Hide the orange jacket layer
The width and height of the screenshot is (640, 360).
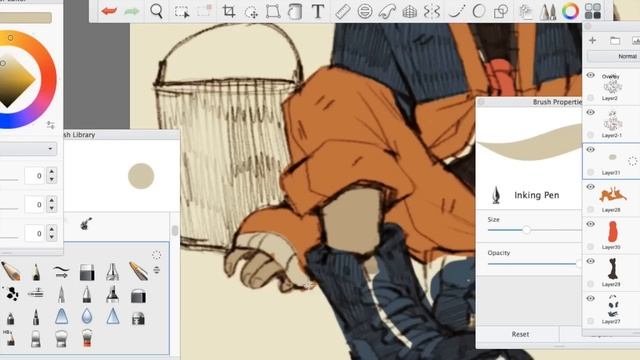click(590, 187)
